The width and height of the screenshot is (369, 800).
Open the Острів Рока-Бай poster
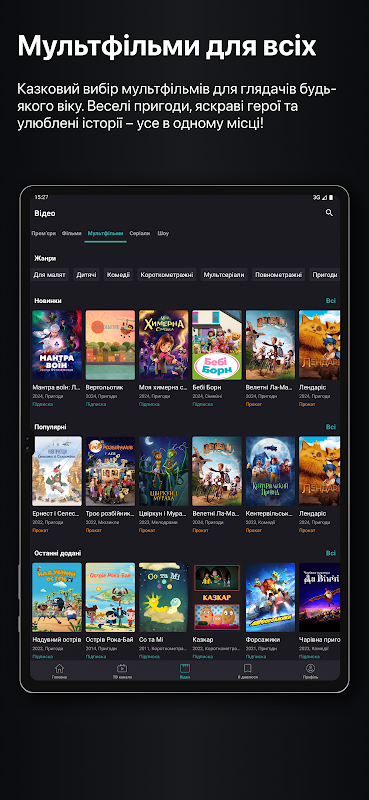pos(110,597)
